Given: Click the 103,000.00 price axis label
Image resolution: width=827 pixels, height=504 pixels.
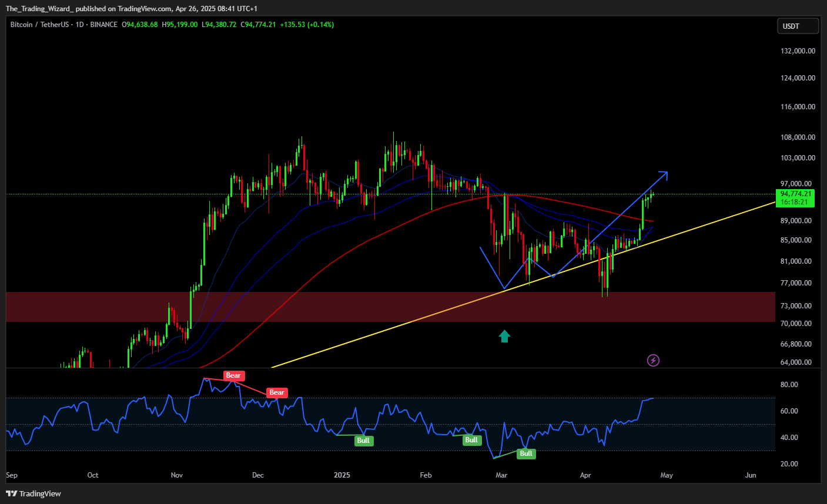Looking at the screenshot, I should pyautogui.click(x=798, y=158).
